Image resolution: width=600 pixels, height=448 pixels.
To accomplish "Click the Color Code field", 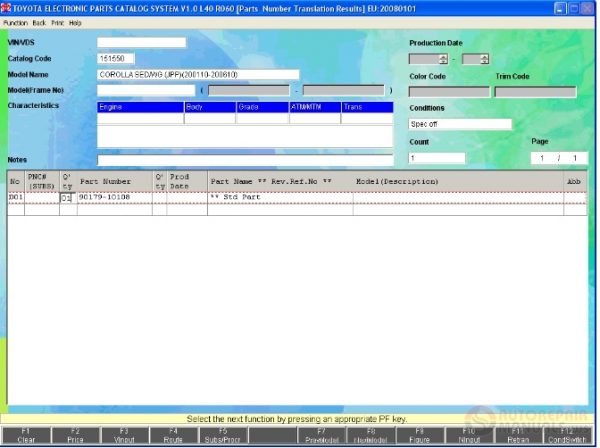I will click(x=449, y=92).
